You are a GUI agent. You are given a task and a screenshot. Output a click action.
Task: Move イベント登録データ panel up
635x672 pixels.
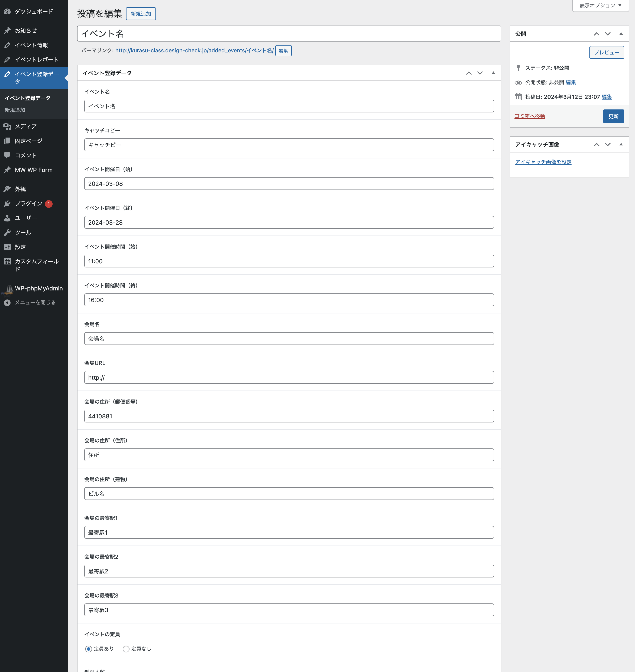(469, 73)
